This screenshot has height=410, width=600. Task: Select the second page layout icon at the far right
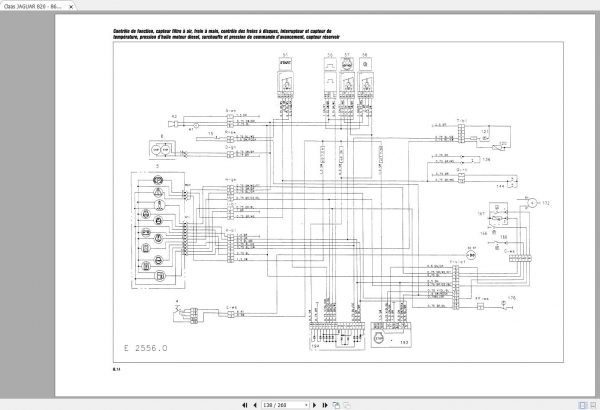[593, 405]
